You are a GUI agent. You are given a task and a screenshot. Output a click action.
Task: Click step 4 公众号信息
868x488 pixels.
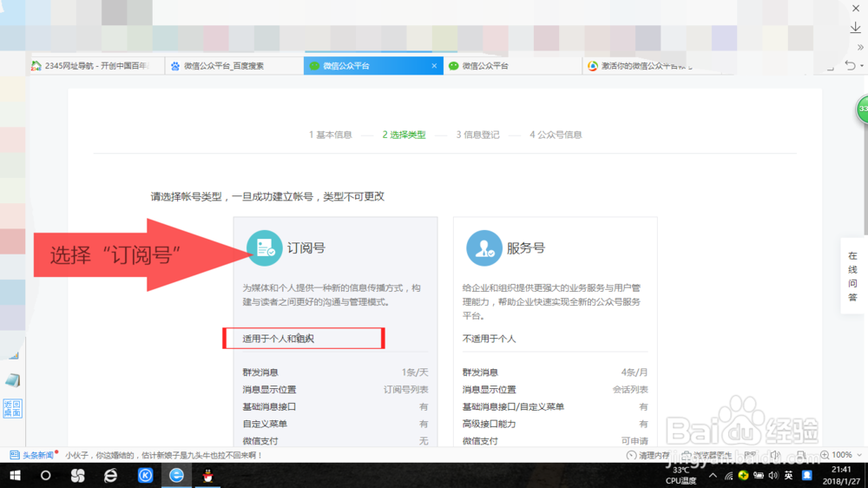[556, 135]
